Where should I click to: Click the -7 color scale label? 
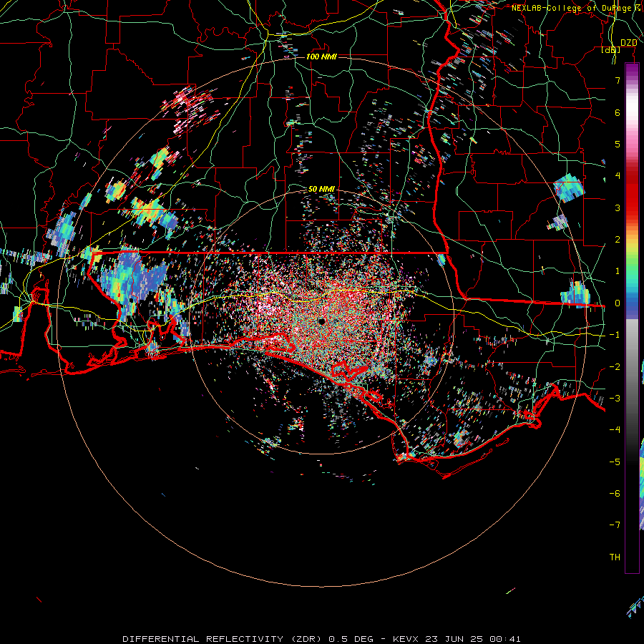click(615, 525)
